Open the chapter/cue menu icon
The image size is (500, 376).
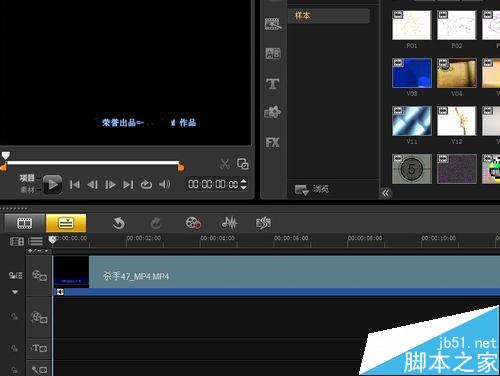click(35, 241)
